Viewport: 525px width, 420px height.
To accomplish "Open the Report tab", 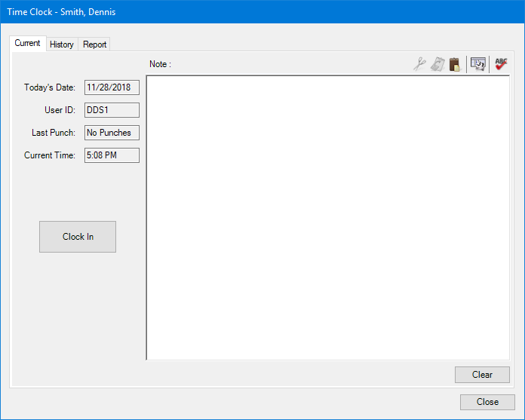I will tap(95, 44).
